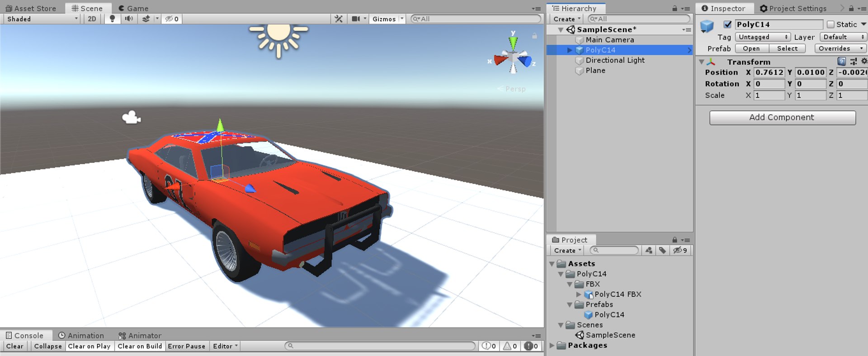Open Shaded draw mode dropdown
Viewport: 868px width, 356px height.
point(42,19)
